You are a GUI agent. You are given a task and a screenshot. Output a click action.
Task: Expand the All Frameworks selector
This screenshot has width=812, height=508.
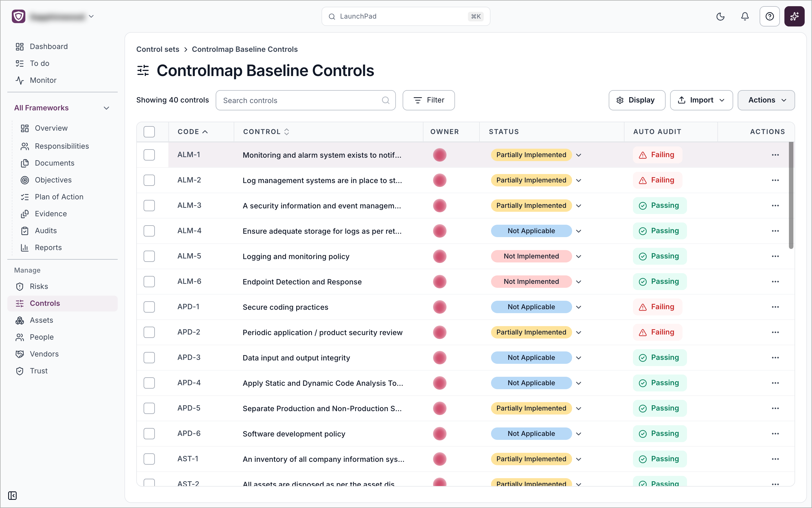[63, 108]
